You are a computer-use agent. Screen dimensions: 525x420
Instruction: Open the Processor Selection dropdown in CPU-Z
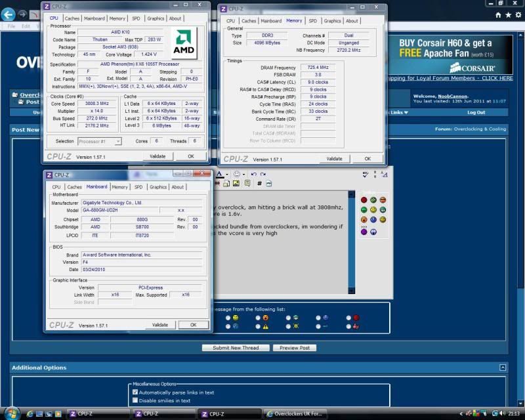click(100, 142)
